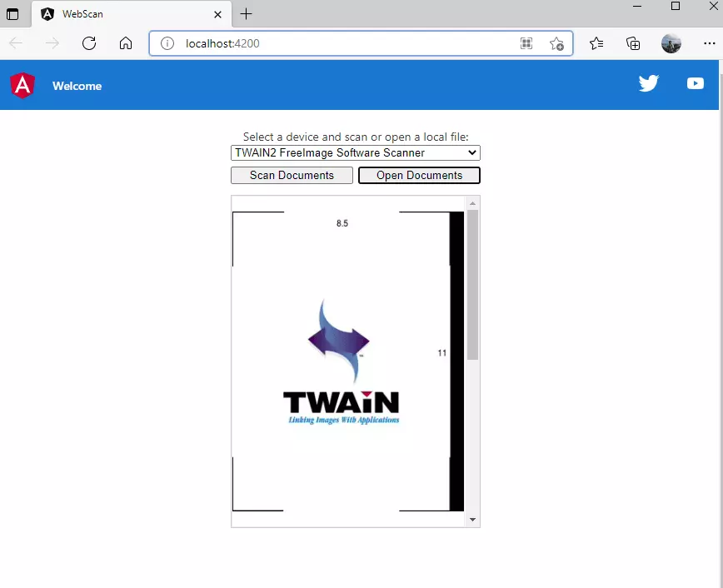Open the Collections icon

[x=633, y=43]
